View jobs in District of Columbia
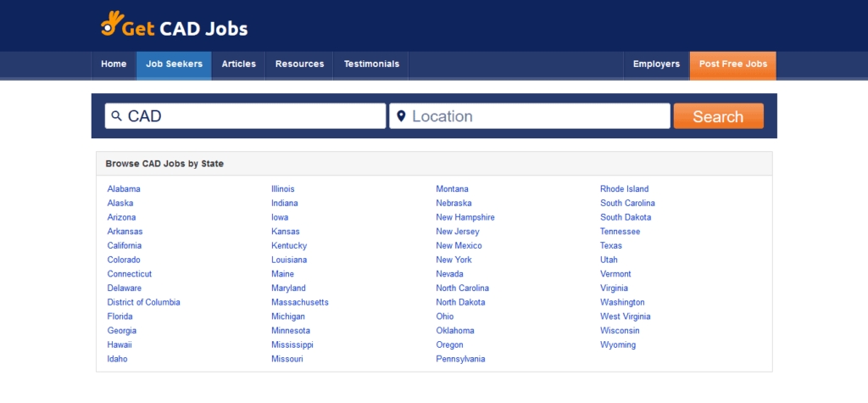 [x=143, y=302]
